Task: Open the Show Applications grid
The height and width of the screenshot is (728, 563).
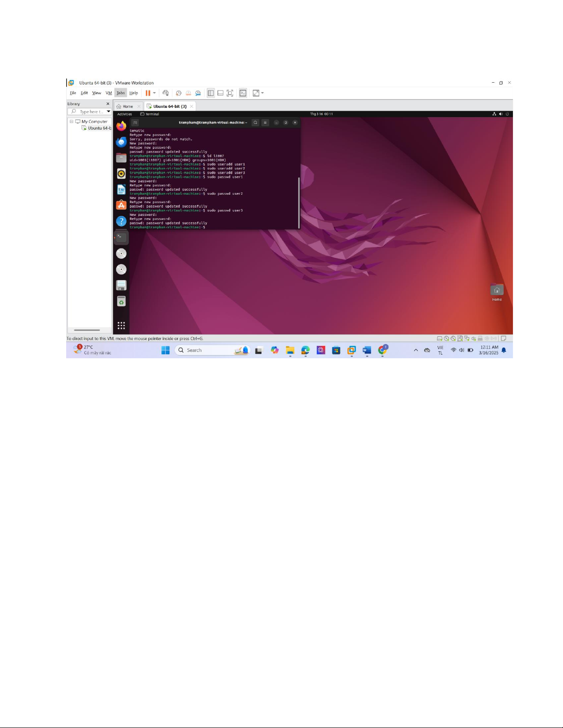Action: pyautogui.click(x=121, y=326)
